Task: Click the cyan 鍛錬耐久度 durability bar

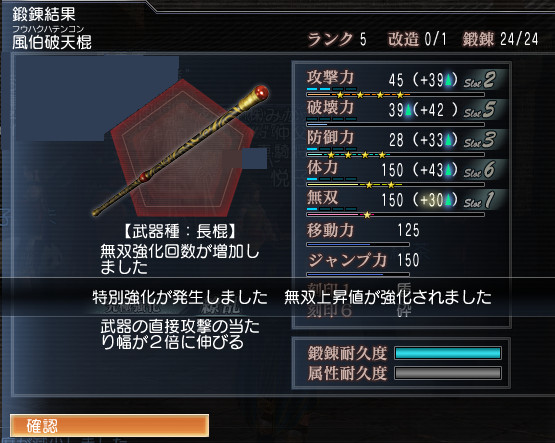Action: (x=448, y=353)
